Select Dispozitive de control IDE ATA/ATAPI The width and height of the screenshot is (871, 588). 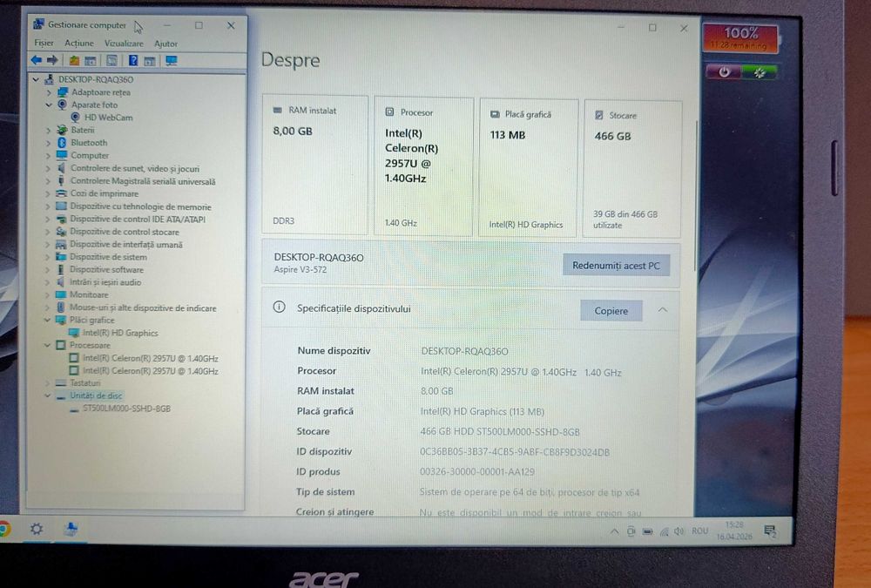138,219
